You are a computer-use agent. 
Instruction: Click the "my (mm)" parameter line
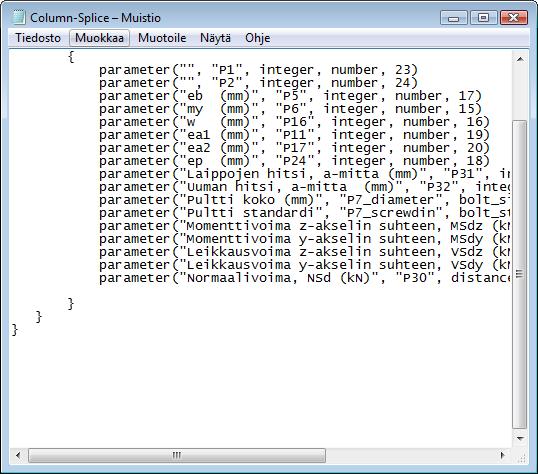tap(291, 109)
